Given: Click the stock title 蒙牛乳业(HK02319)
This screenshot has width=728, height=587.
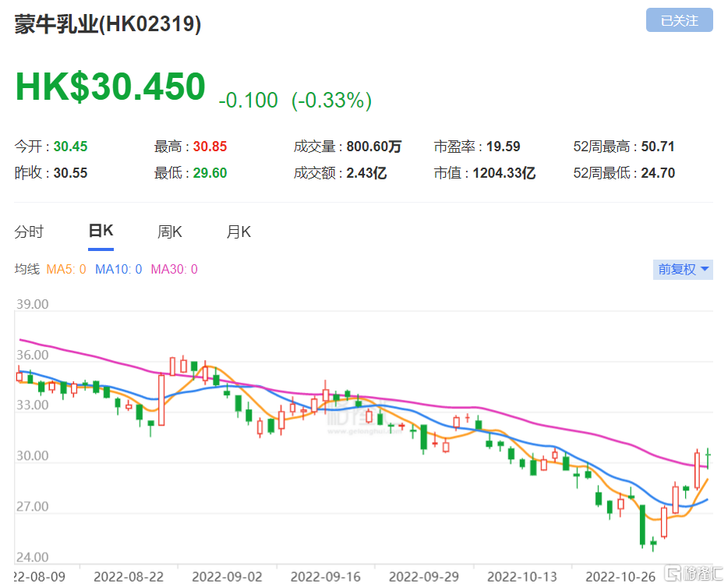Looking at the screenshot, I should point(108,23).
